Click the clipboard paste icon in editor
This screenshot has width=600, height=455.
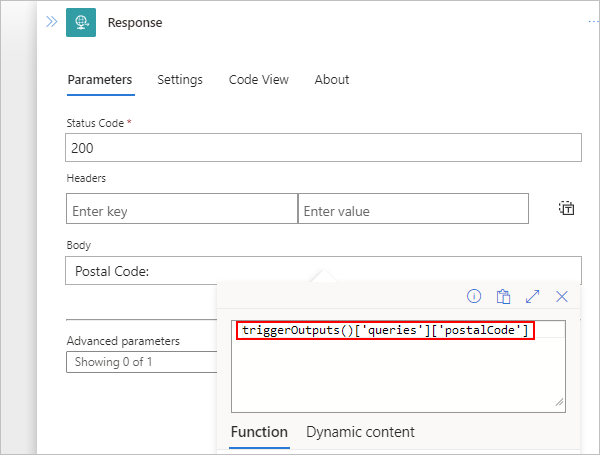[503, 296]
